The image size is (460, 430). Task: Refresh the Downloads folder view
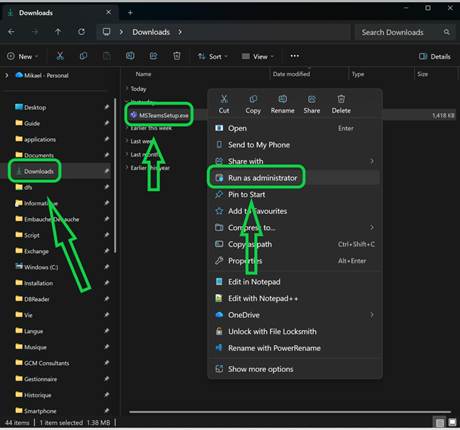(x=81, y=32)
